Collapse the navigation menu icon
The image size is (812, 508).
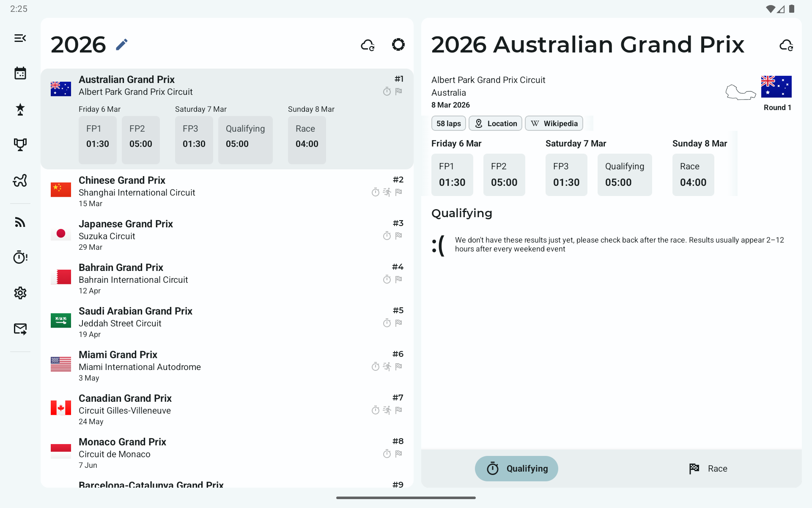tap(20, 38)
